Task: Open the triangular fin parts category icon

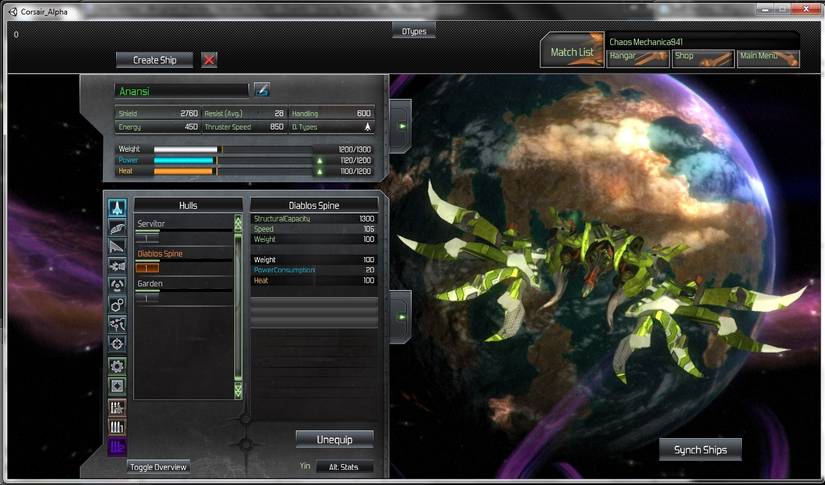Action: [x=117, y=246]
